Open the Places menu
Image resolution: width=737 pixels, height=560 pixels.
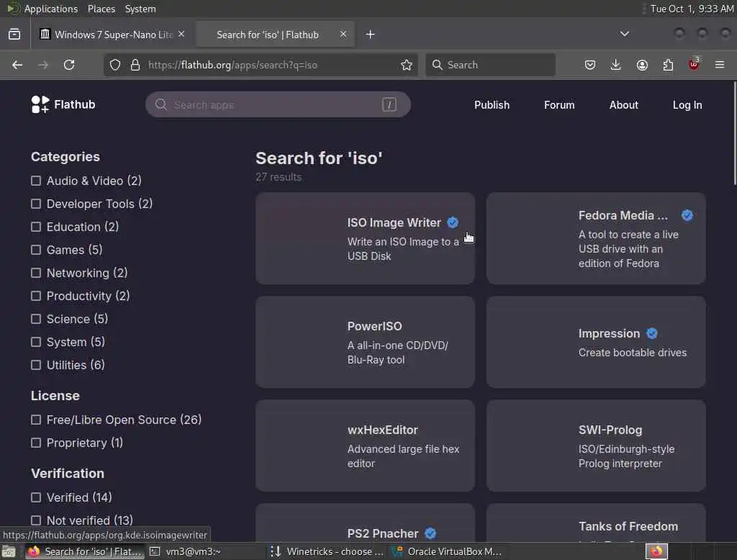(101, 9)
